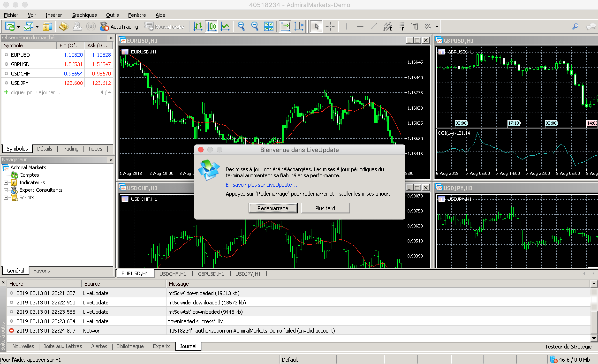Select the trendline drawing tool
598x364 pixels.
click(374, 26)
